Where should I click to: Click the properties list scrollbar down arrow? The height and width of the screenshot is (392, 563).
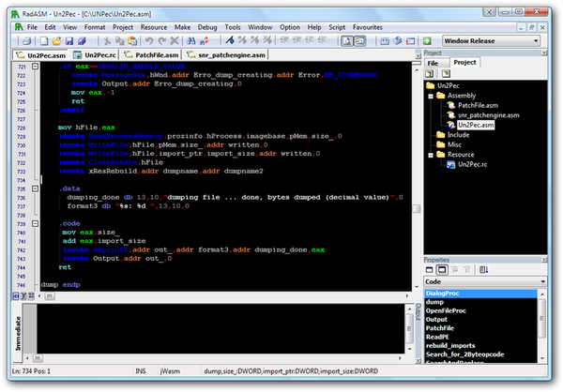[542, 358]
